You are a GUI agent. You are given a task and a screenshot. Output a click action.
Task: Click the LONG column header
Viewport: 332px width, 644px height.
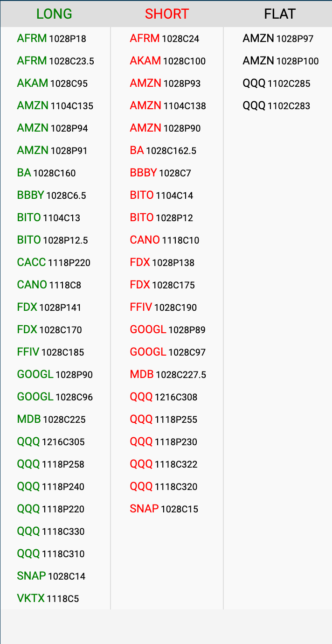point(54,14)
